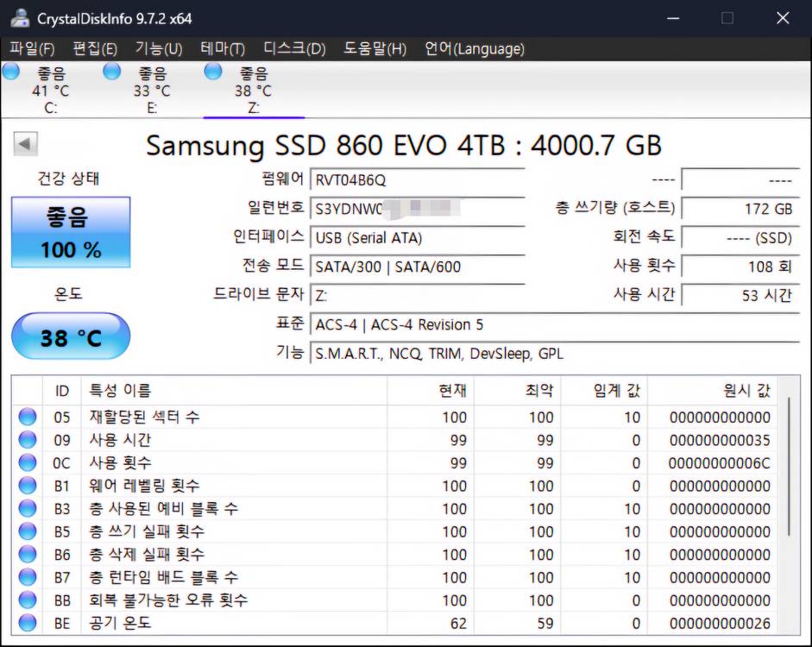
Task: Select the row 웨어 레벨링 횟수
Action: pos(394,486)
